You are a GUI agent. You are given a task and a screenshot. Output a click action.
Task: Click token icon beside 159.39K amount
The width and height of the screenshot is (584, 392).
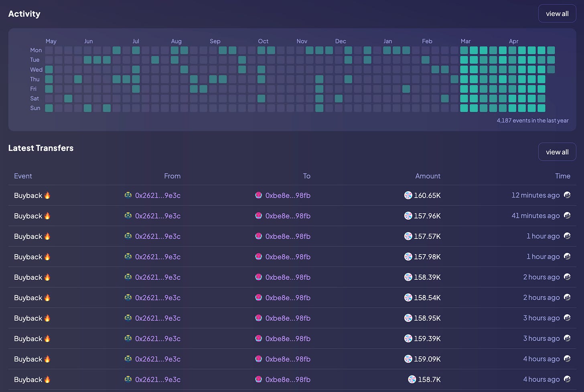tap(408, 338)
